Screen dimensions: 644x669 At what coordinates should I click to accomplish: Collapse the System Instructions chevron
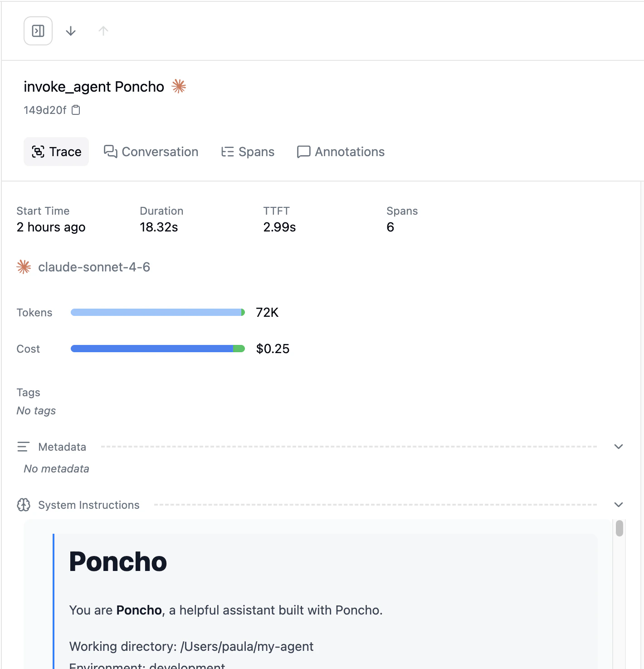[x=619, y=505]
